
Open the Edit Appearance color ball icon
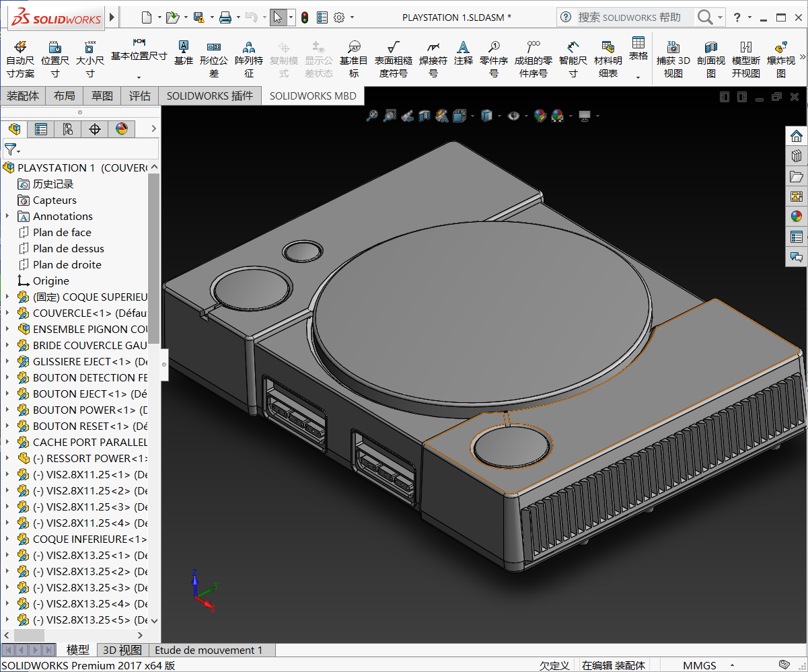(x=540, y=116)
